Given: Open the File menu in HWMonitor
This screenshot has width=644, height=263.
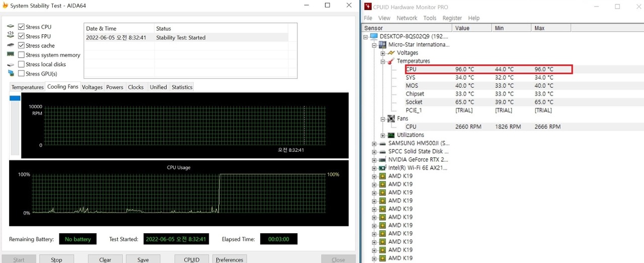Looking at the screenshot, I should point(368,18).
